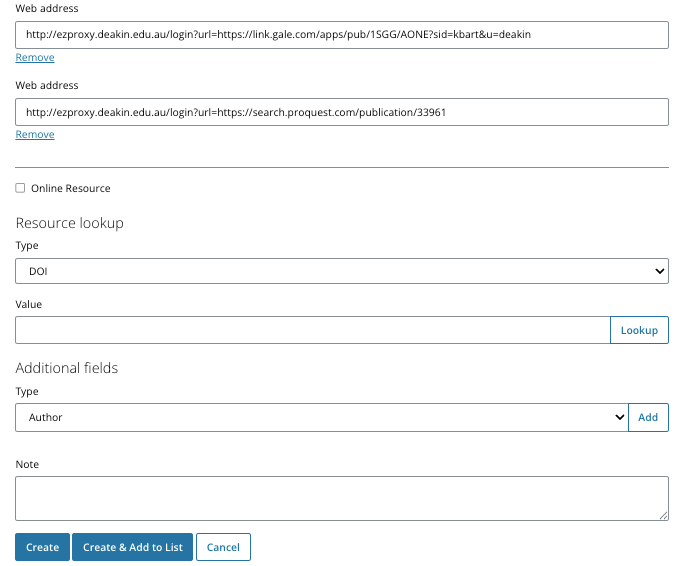This screenshot has height=566, width=677.
Task: Choose Create & Add to List
Action: (133, 547)
